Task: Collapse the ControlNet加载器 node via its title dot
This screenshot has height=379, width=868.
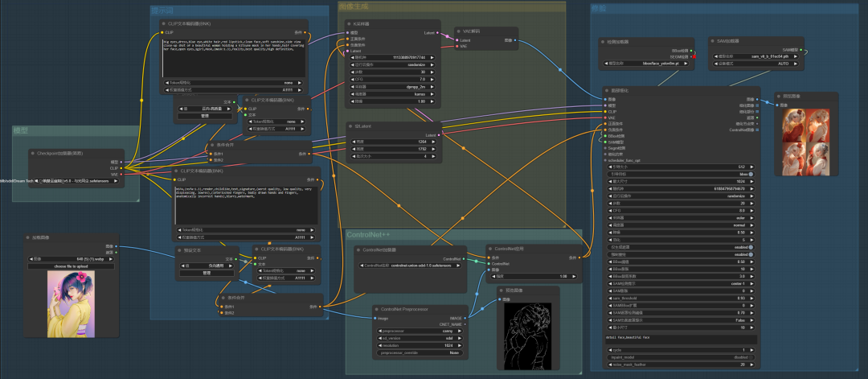Action: point(358,250)
